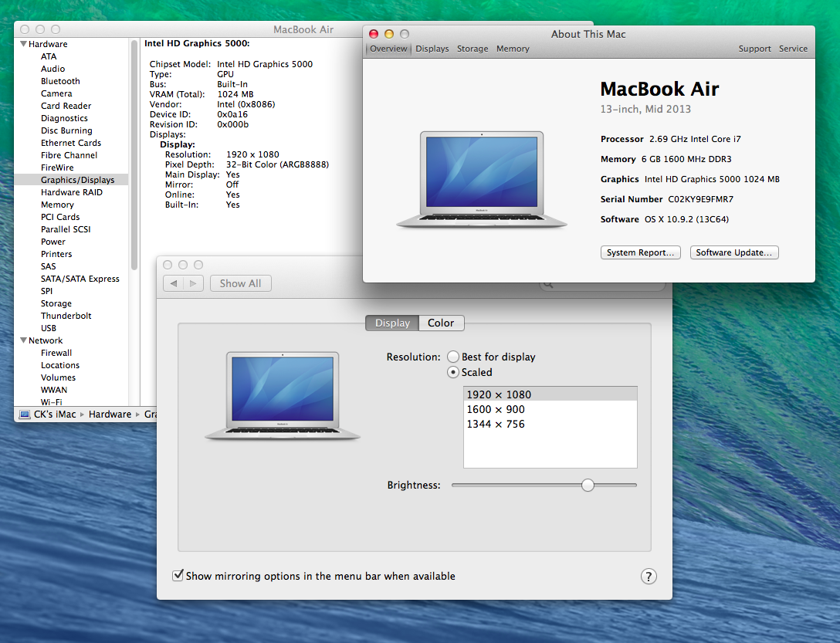The image size is (840, 643).
Task: Collapse the Hardware section triangle
Action: click(23, 44)
